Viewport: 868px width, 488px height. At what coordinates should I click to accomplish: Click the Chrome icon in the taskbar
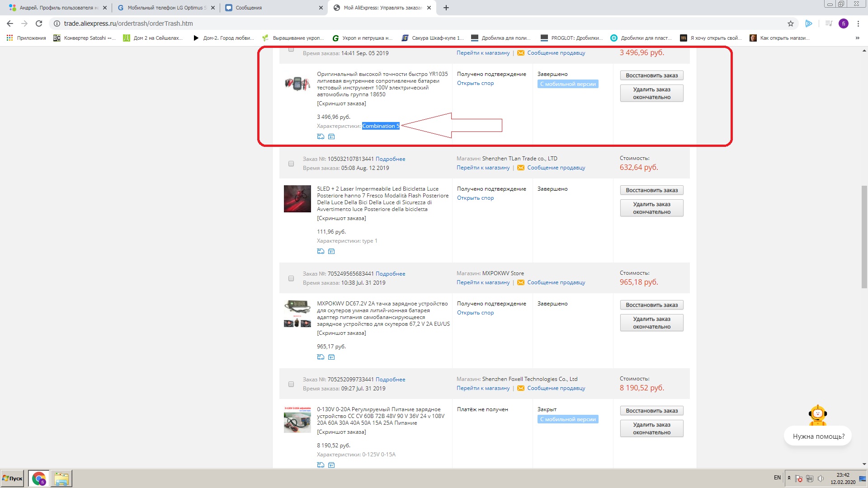[39, 478]
